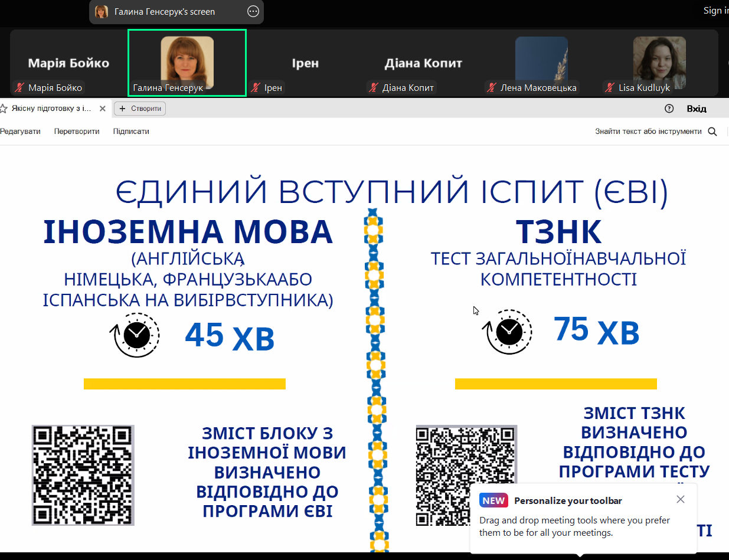Click the star icon beside the document tab
The image size is (729, 560).
coord(5,108)
